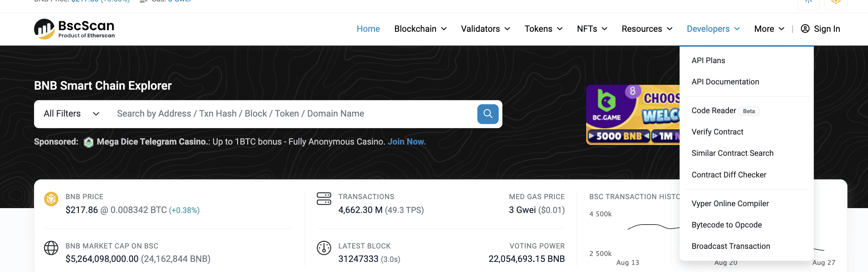Click the BNB coin price icon

click(x=51, y=199)
